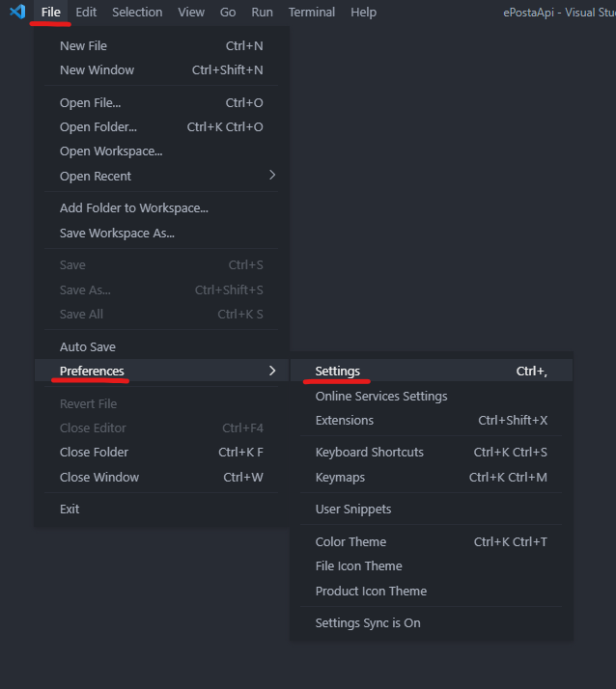Choose New Window from the menu
This screenshot has height=689, width=616.
tap(161, 69)
